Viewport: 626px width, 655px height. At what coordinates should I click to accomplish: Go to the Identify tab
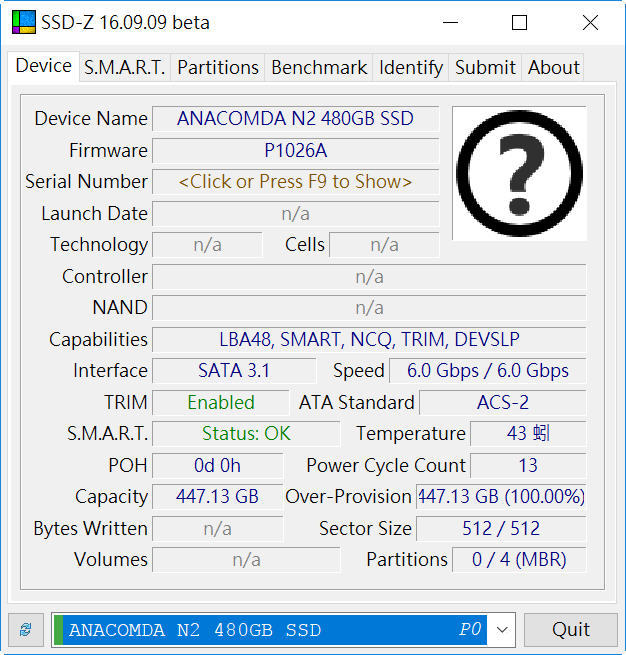coord(410,67)
